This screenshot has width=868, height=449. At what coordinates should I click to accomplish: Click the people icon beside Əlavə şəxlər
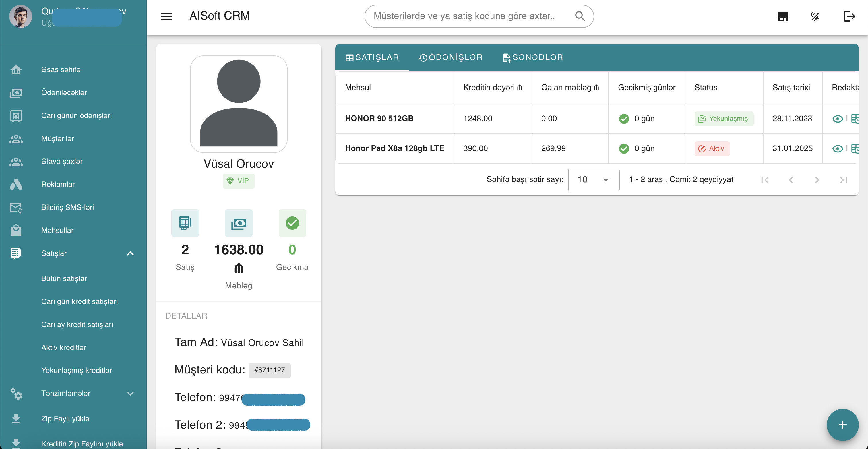(x=16, y=161)
